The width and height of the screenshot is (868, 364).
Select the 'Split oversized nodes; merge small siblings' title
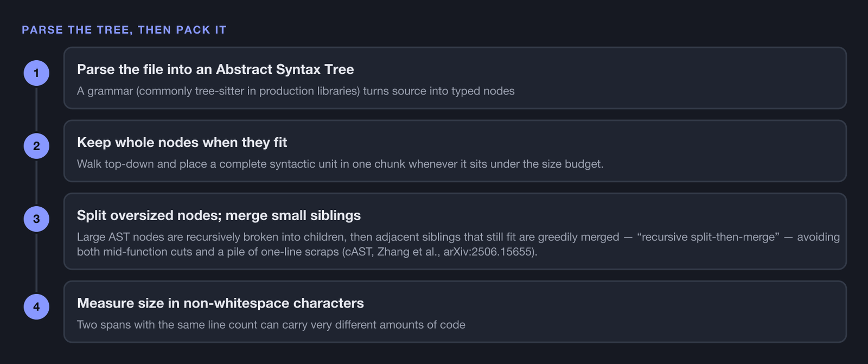[x=219, y=215]
